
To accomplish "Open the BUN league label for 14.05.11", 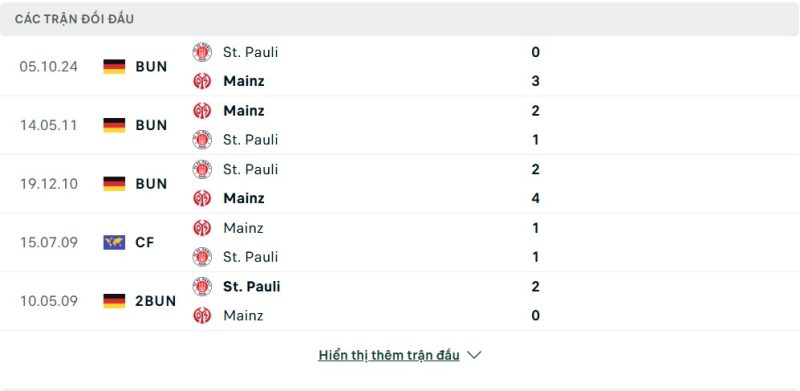I will (x=152, y=125).
